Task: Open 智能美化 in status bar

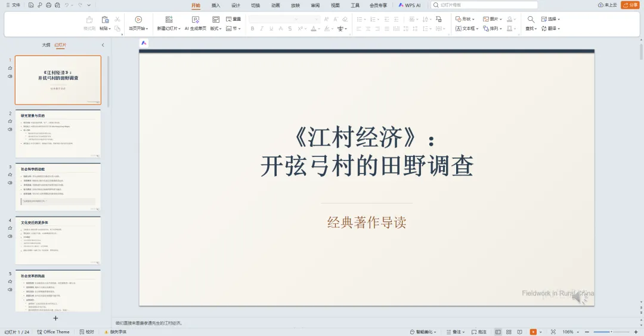Action: click(423, 332)
